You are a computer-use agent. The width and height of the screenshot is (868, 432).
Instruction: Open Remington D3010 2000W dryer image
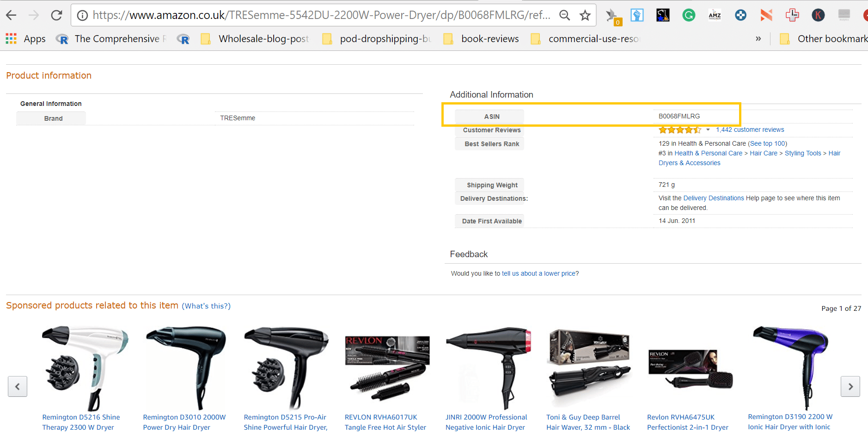[186, 369]
